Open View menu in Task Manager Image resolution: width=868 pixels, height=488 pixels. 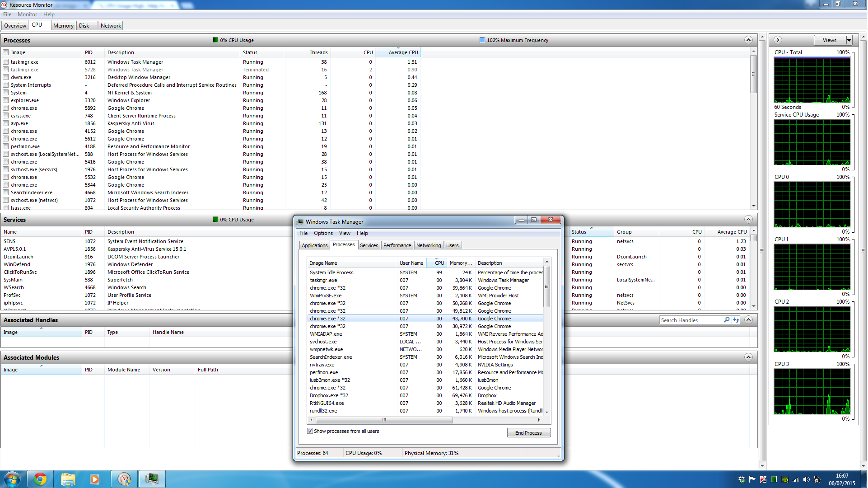coord(345,233)
